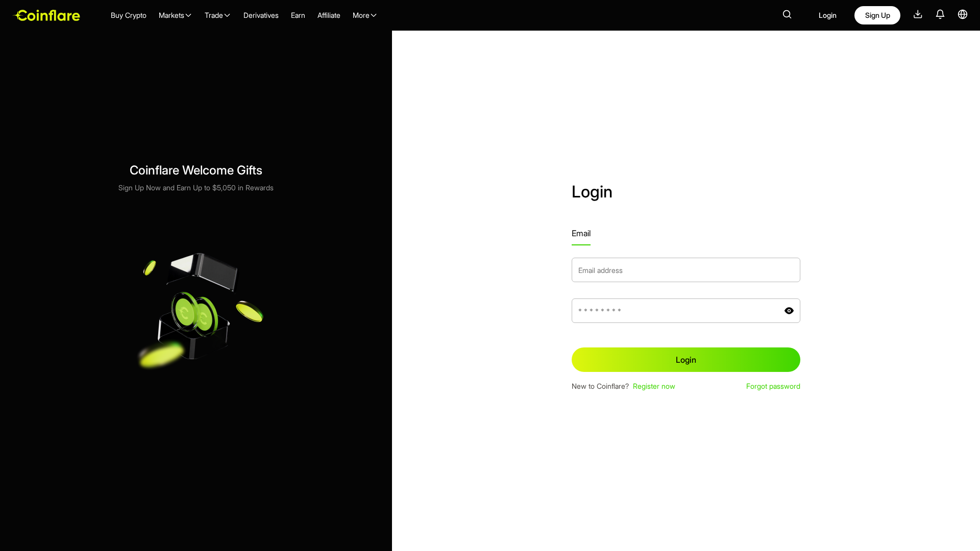The height and width of the screenshot is (551, 980).
Task: Click the Forgot password link
Action: click(x=773, y=386)
